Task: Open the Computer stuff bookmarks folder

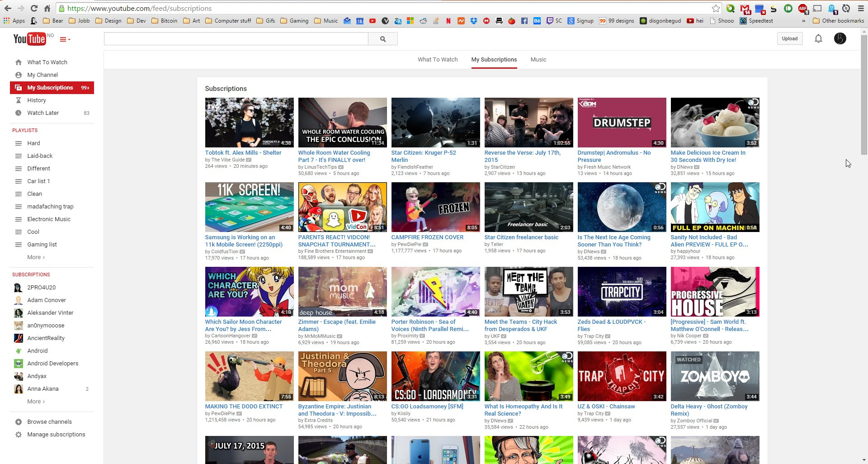Action: pyautogui.click(x=228, y=21)
